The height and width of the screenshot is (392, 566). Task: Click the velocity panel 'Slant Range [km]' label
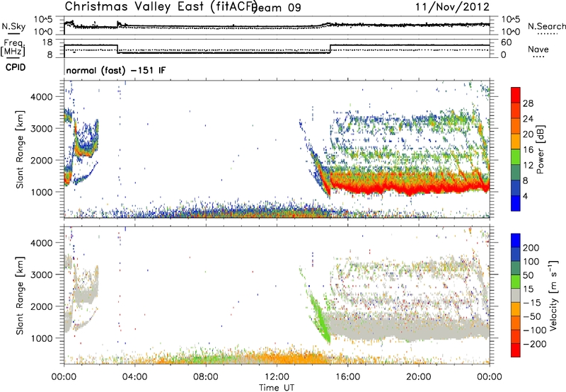pos(20,296)
